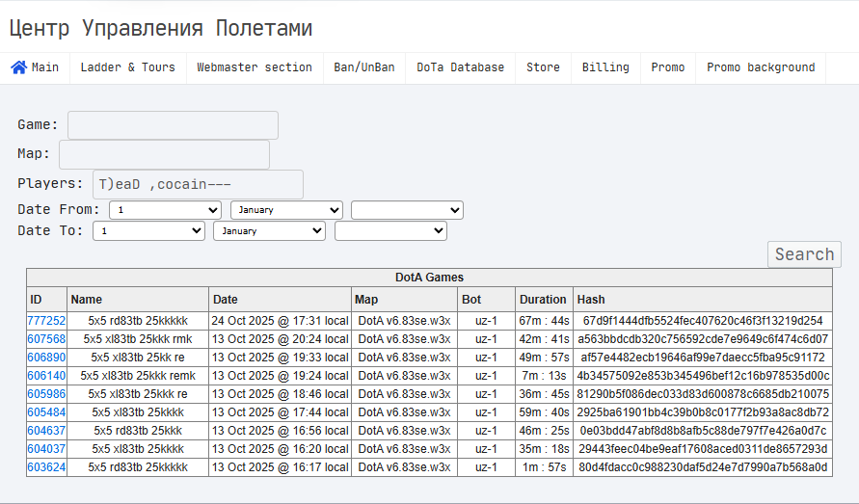Image resolution: width=859 pixels, height=504 pixels.
Task: Select hash starting with 29443feec04b
Action: click(x=703, y=449)
